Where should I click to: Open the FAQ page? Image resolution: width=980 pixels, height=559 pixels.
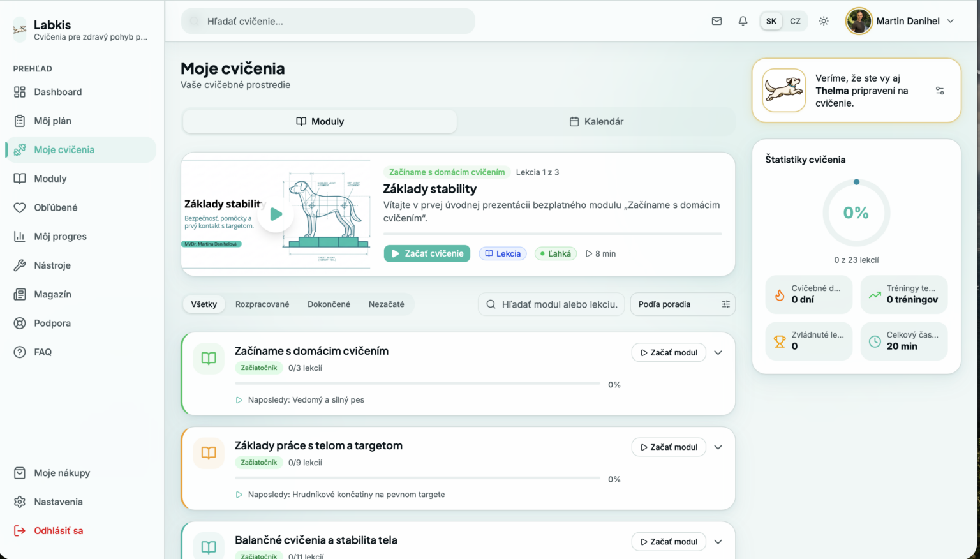[x=80, y=352]
